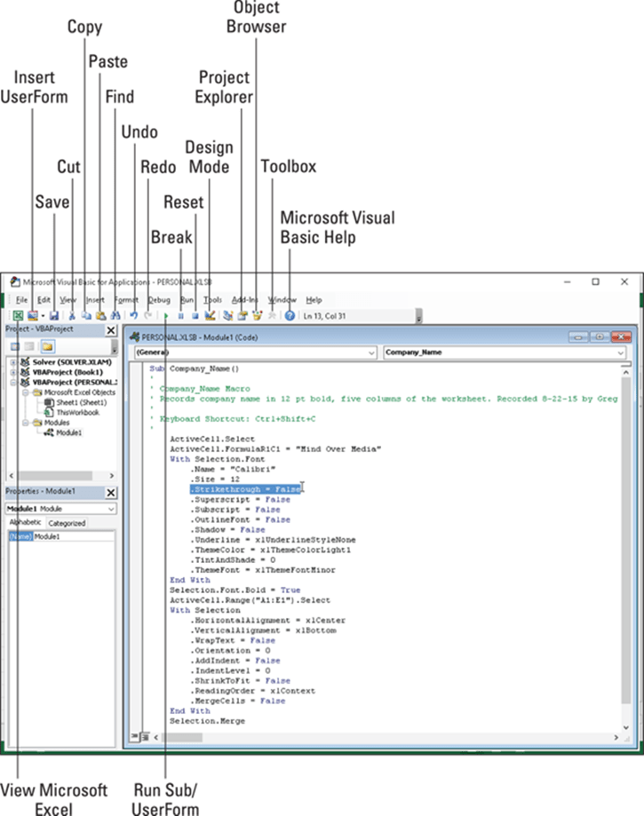This screenshot has height=816, width=644.
Task: Open the Object Browser icon
Action: pos(257,315)
